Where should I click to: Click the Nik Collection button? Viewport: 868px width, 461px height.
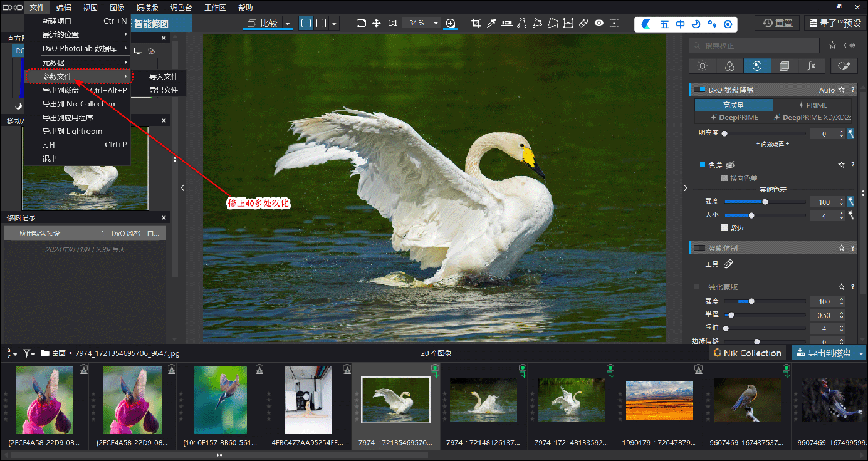(x=747, y=353)
